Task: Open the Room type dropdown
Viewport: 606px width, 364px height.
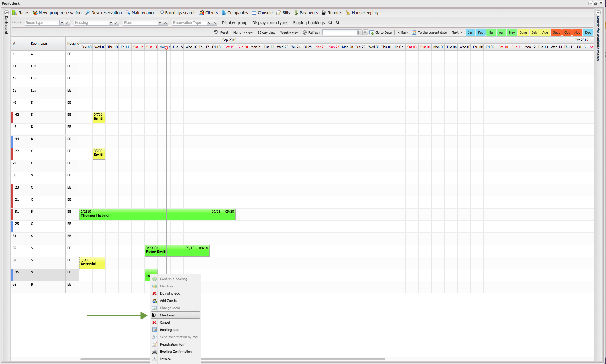Action: [x=62, y=23]
